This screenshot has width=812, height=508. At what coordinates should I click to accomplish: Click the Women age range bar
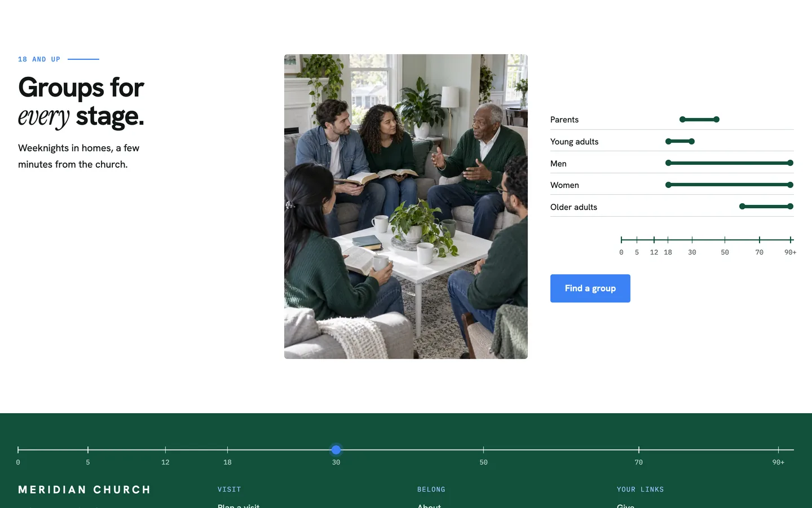click(x=729, y=185)
